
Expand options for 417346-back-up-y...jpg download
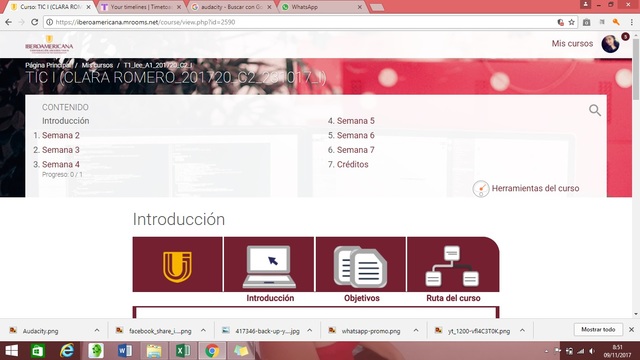309,331
